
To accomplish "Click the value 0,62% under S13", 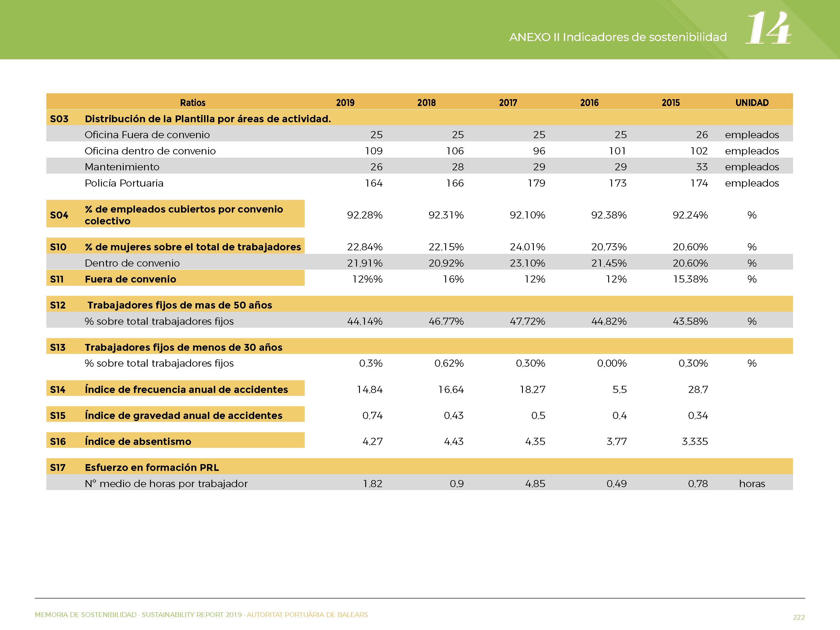I will [x=449, y=363].
